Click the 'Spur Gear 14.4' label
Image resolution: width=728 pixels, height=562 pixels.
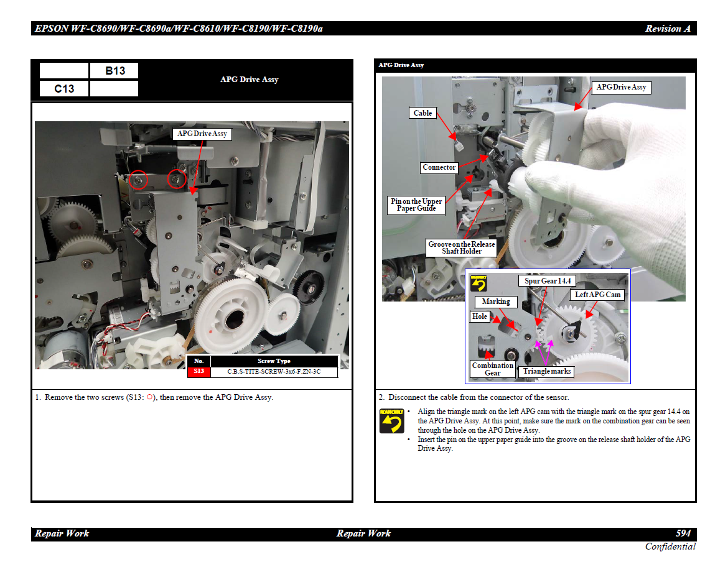pyautogui.click(x=547, y=281)
